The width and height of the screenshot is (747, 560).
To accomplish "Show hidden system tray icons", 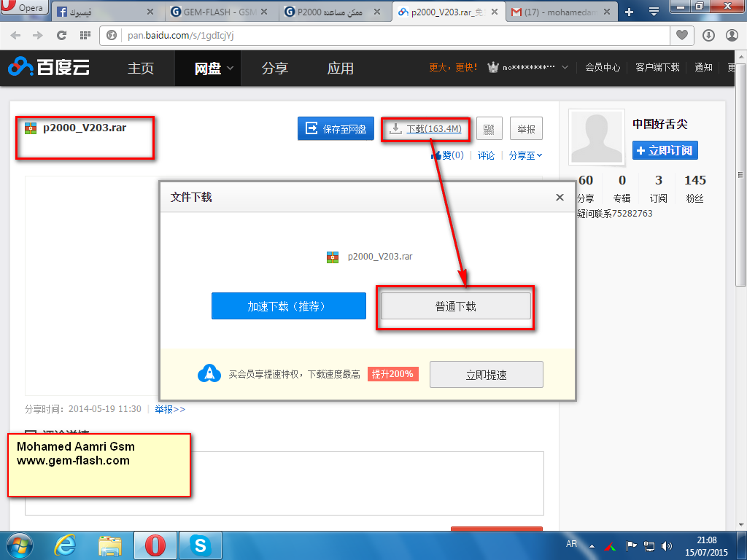I will 592,546.
